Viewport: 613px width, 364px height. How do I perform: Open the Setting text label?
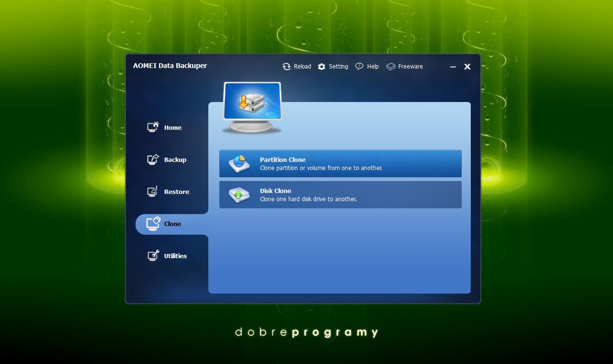pyautogui.click(x=339, y=67)
